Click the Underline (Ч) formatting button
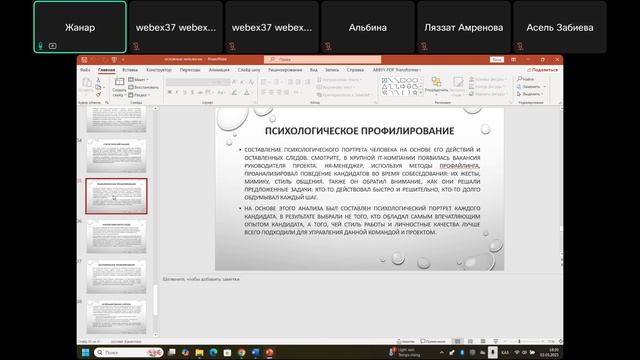 point(184,93)
